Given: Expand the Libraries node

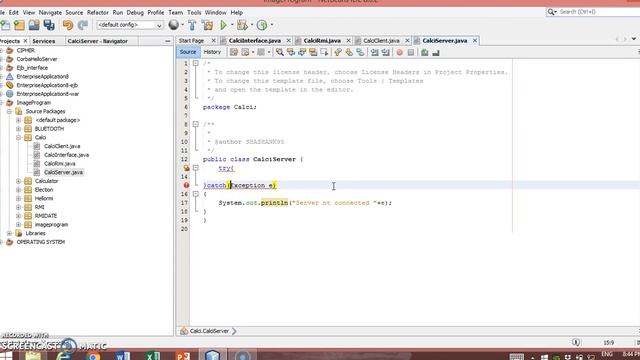Looking at the screenshot, I should click(x=9, y=233).
